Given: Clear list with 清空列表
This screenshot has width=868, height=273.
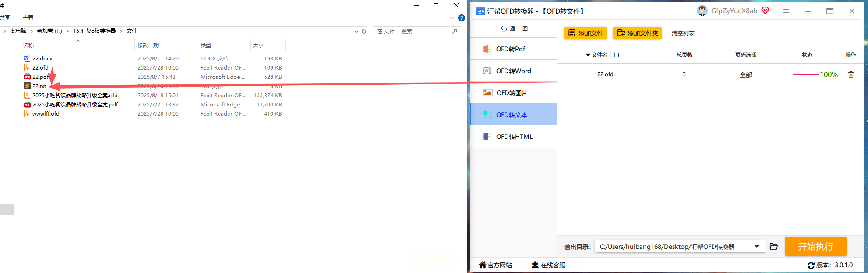Looking at the screenshot, I should click(683, 33).
